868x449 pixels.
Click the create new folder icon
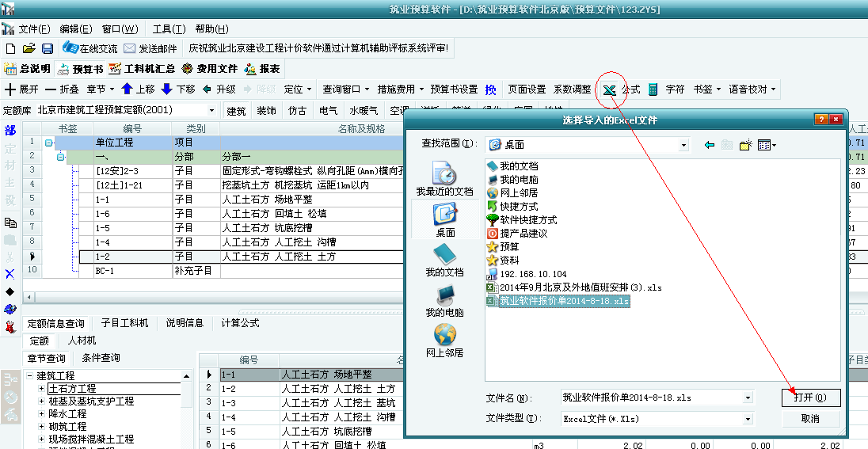[745, 145]
